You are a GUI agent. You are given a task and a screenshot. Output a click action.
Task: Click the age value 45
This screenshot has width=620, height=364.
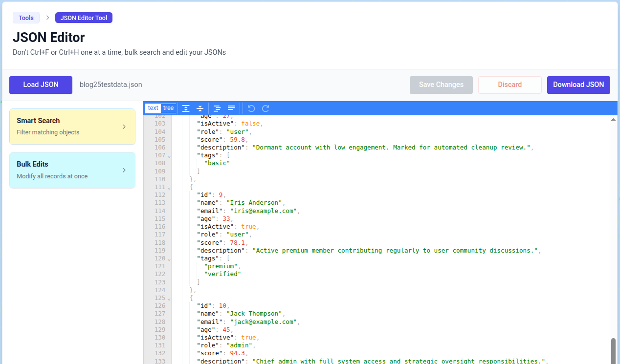tap(226, 330)
